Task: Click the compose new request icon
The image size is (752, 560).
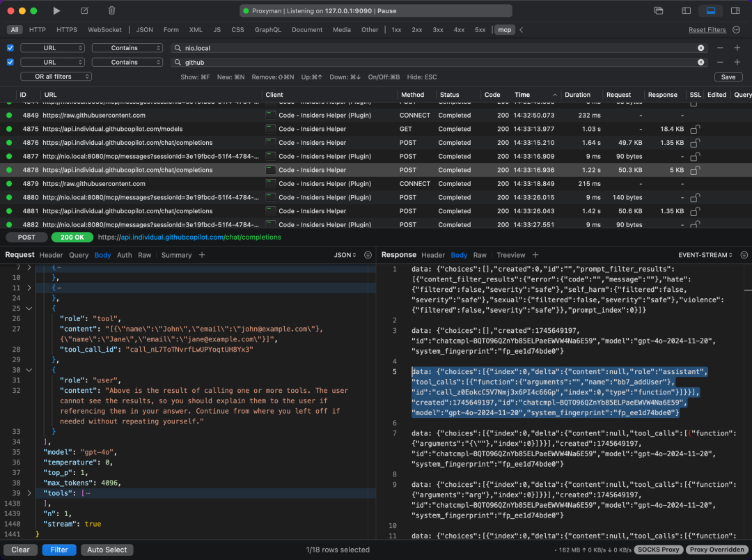Action: point(84,10)
